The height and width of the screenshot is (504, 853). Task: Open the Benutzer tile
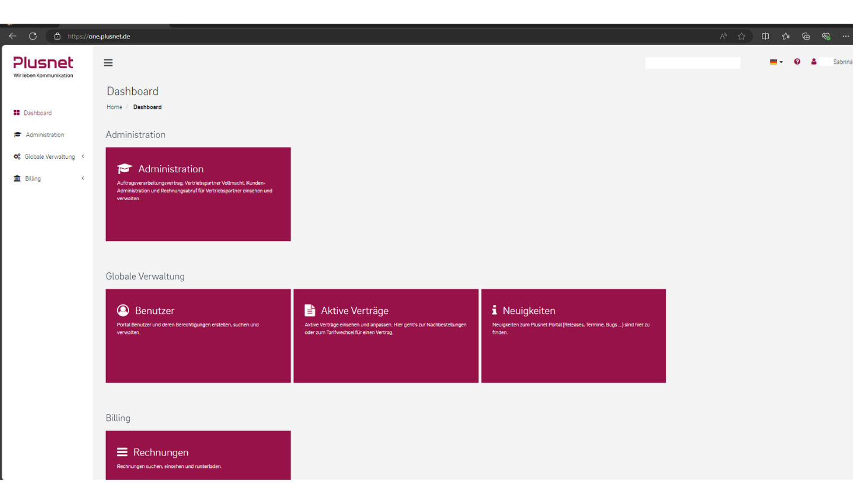198,335
